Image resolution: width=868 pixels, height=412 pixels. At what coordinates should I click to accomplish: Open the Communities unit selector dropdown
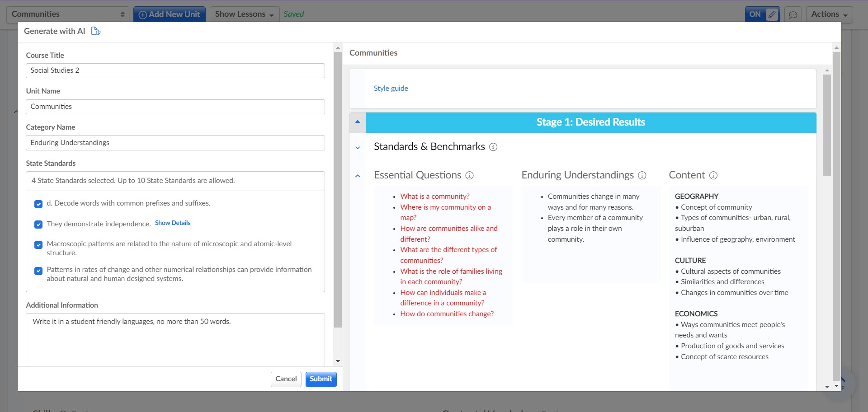(68, 14)
